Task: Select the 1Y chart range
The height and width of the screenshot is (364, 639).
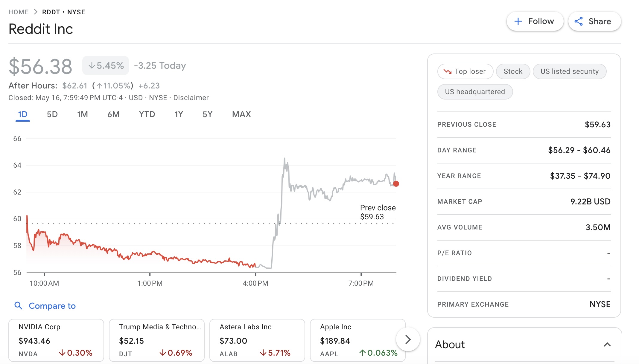Action: click(179, 114)
